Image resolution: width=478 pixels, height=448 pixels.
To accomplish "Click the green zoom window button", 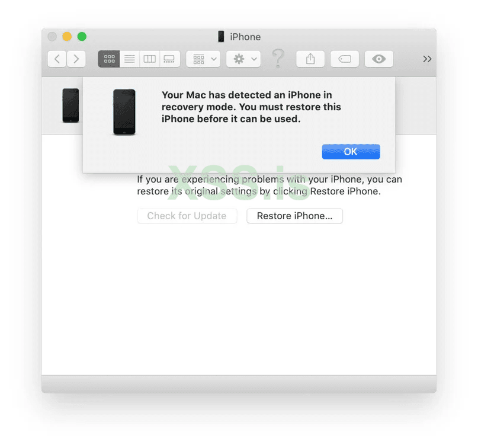I will coord(82,37).
